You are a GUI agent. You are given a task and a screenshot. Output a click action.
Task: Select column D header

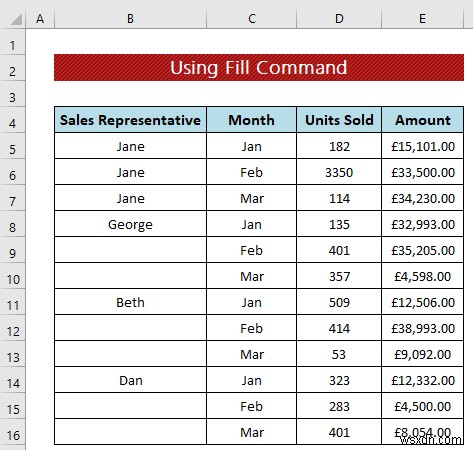coord(339,19)
